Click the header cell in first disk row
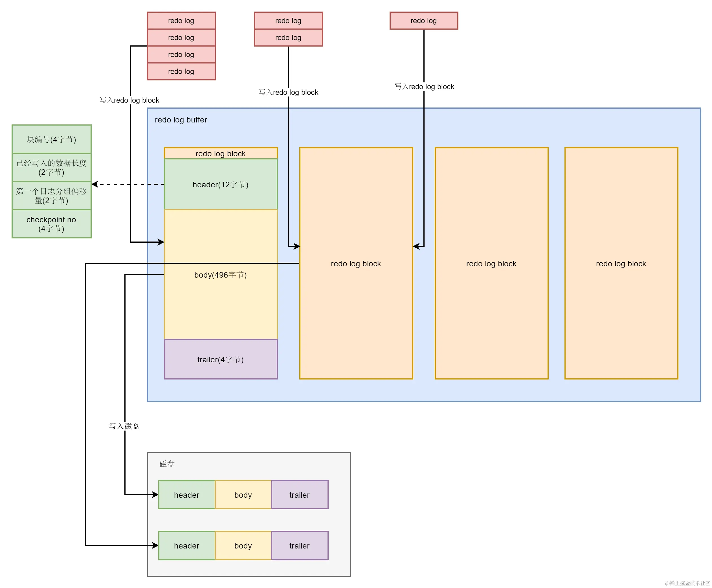This screenshot has width=712, height=588. tap(186, 495)
